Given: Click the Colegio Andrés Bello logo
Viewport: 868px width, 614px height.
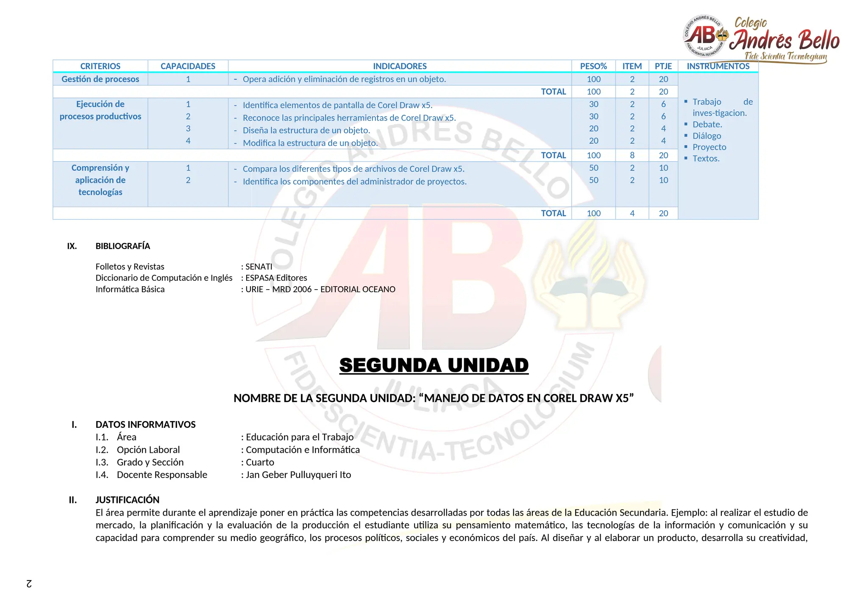Looking at the screenshot, I should pyautogui.click(x=761, y=40).
